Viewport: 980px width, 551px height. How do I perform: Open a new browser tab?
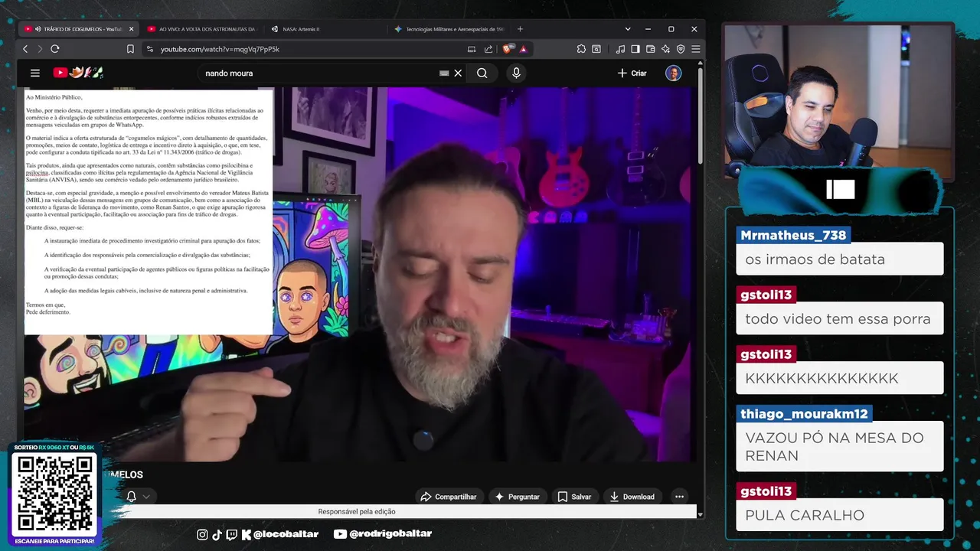pos(520,29)
